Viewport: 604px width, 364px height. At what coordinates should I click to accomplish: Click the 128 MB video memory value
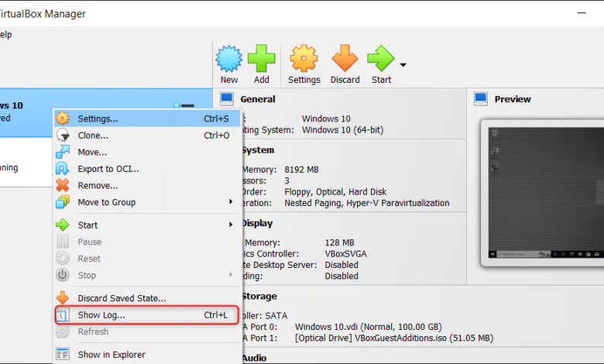coord(339,242)
